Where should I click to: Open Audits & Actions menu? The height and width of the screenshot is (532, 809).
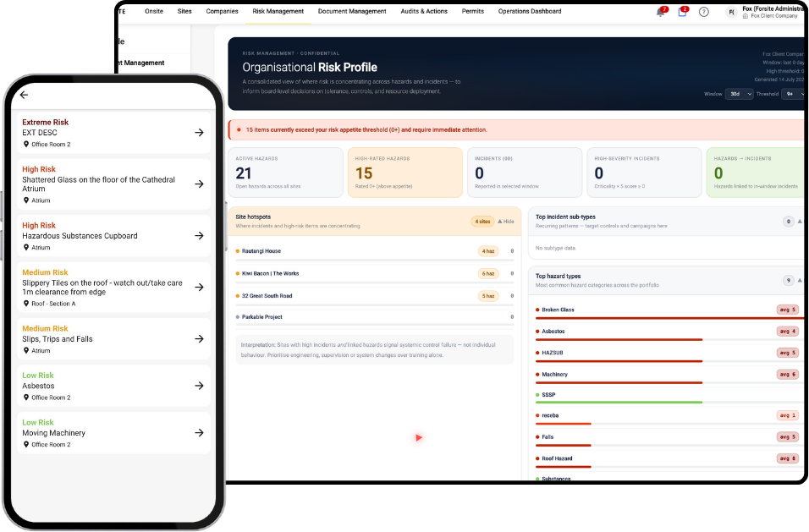(x=424, y=11)
